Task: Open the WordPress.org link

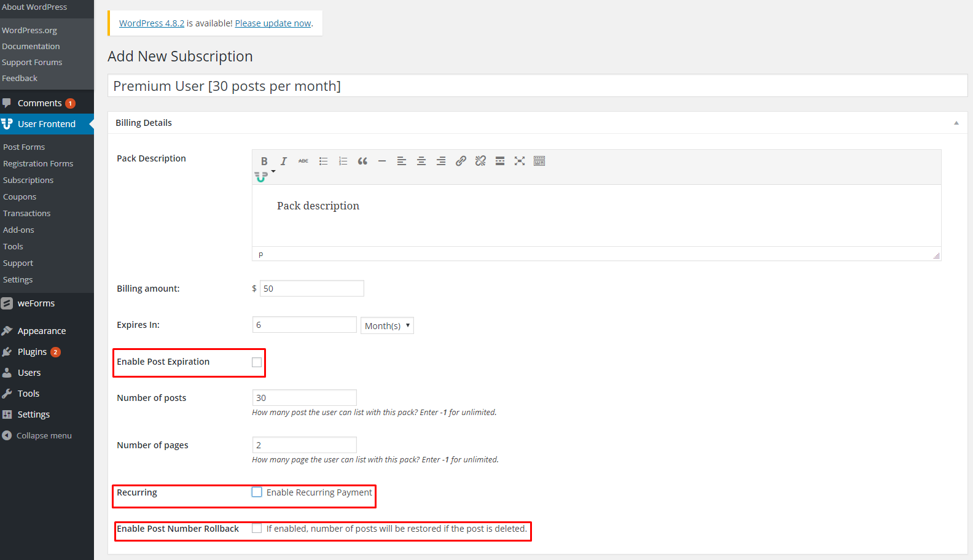Action: coord(29,31)
